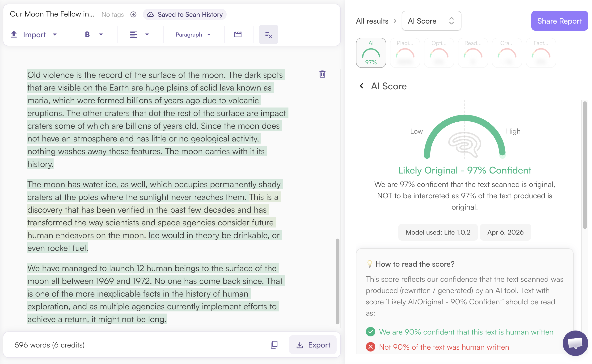This screenshot has height=364, width=592.
Task: Click the Export button
Action: 313,345
